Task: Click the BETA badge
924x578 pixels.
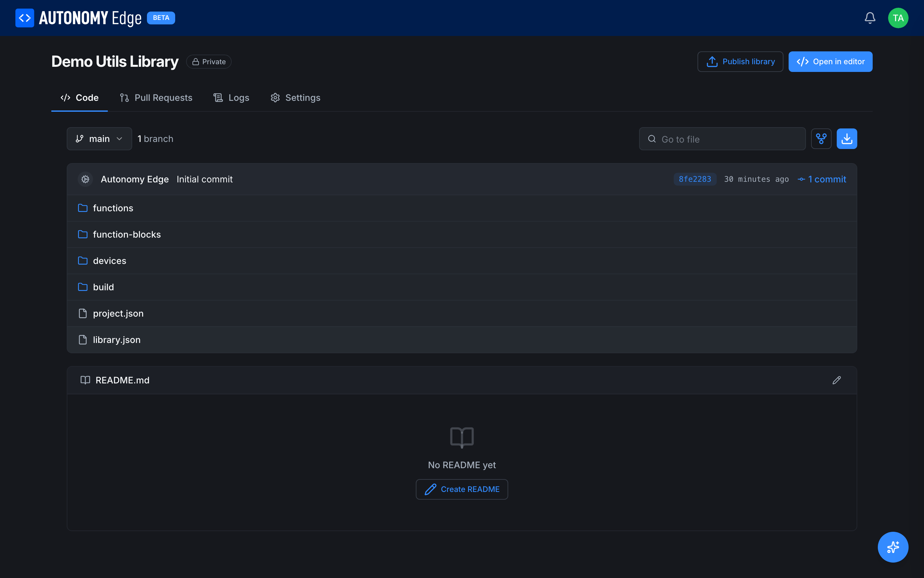Action: 161,18
